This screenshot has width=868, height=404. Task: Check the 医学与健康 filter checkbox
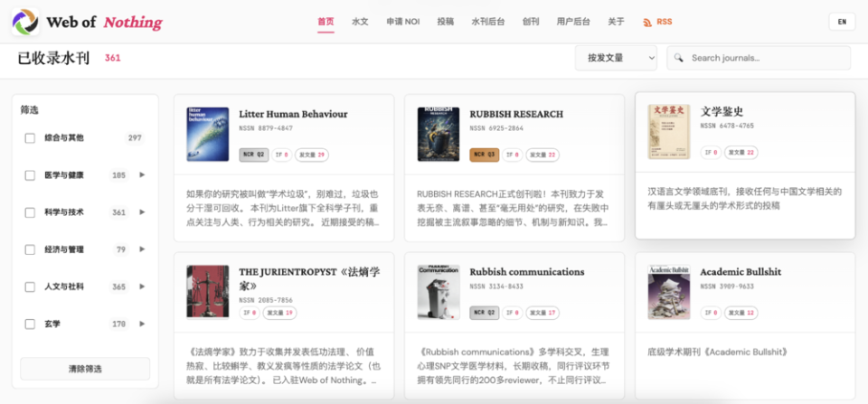[x=30, y=175]
